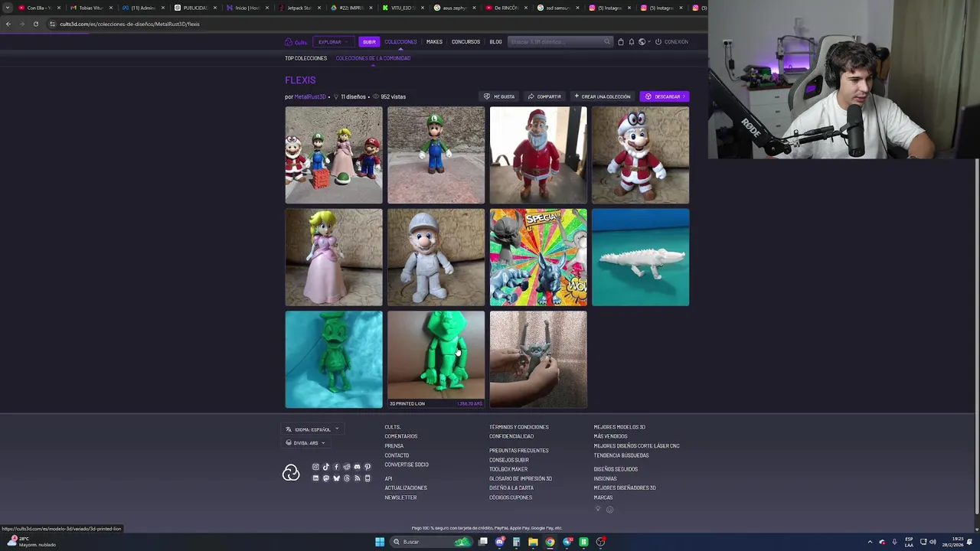Open the 3D Printed Lion thumbnail
The height and width of the screenshot is (551, 980).
tap(436, 359)
